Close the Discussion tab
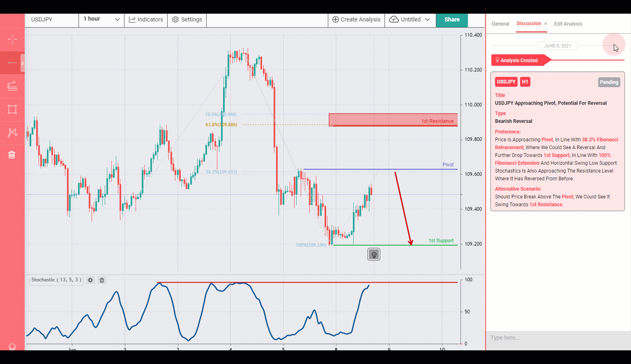Image resolution: width=631 pixels, height=364 pixels. click(545, 24)
